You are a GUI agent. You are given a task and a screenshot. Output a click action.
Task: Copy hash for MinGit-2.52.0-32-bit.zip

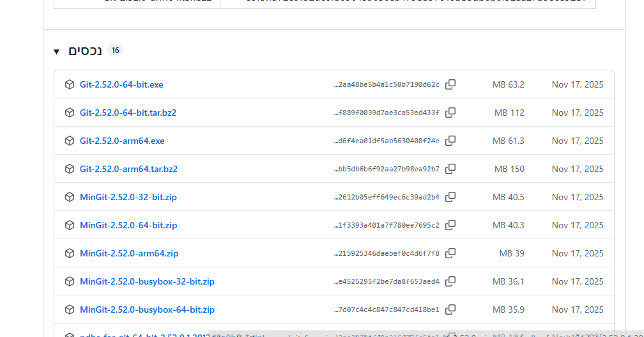450,197
